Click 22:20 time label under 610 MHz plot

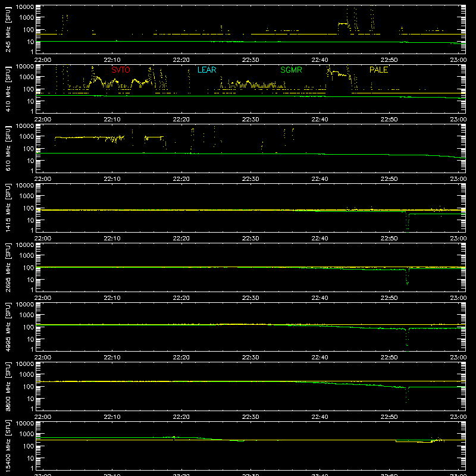coord(181,179)
